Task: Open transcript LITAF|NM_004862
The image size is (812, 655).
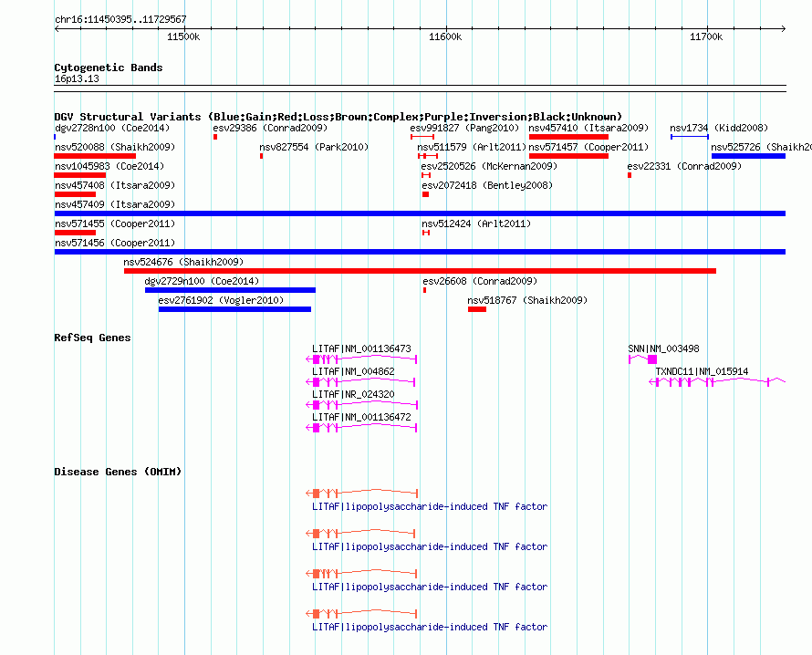Action: 353,372
